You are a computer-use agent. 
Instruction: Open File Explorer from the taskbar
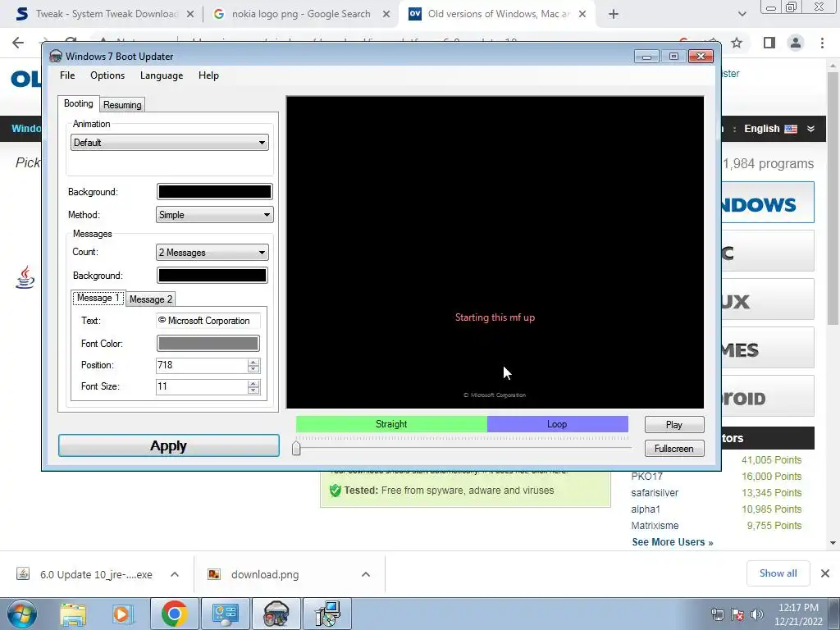(73, 614)
